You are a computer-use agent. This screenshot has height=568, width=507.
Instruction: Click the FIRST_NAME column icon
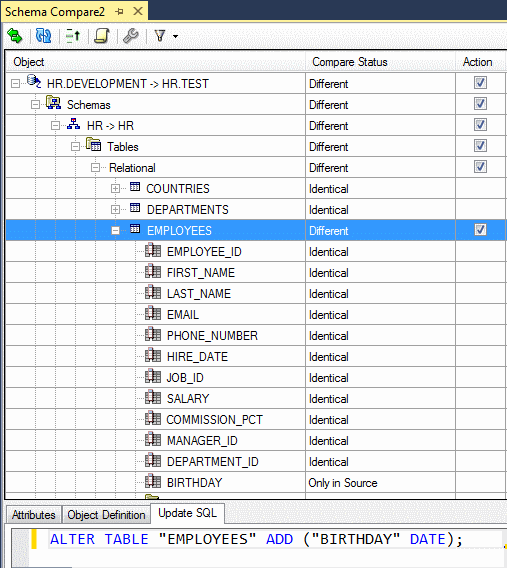click(153, 271)
